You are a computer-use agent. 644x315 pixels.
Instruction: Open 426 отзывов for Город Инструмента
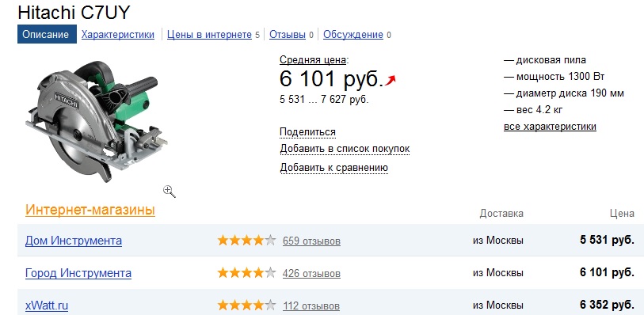[311, 273]
